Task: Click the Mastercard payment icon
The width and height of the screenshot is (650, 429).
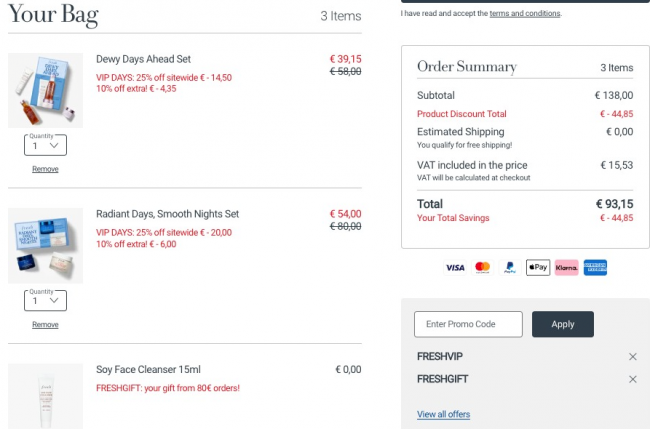Action: 483,268
